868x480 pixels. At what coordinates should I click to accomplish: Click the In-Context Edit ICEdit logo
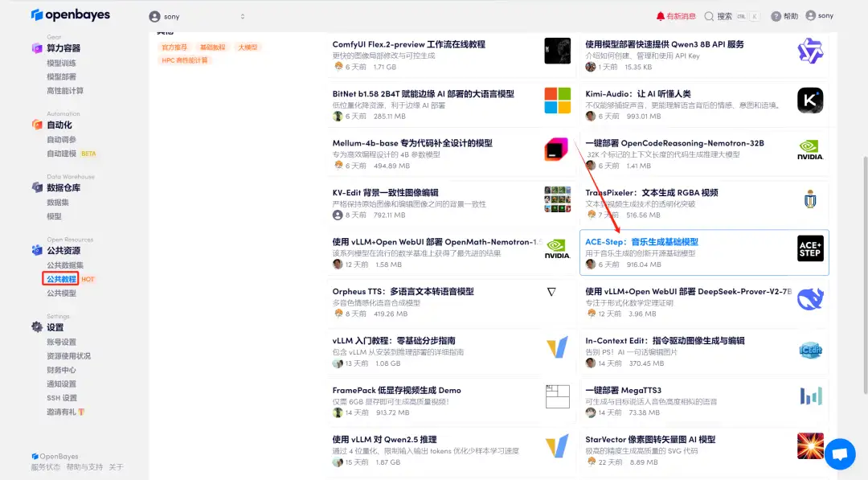coord(810,350)
